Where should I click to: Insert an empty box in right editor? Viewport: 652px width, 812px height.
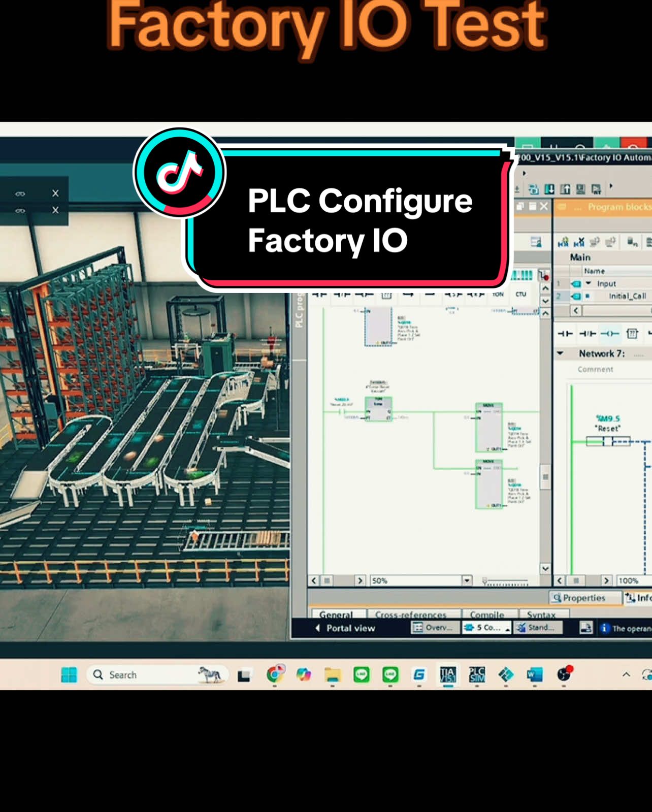coord(632,334)
